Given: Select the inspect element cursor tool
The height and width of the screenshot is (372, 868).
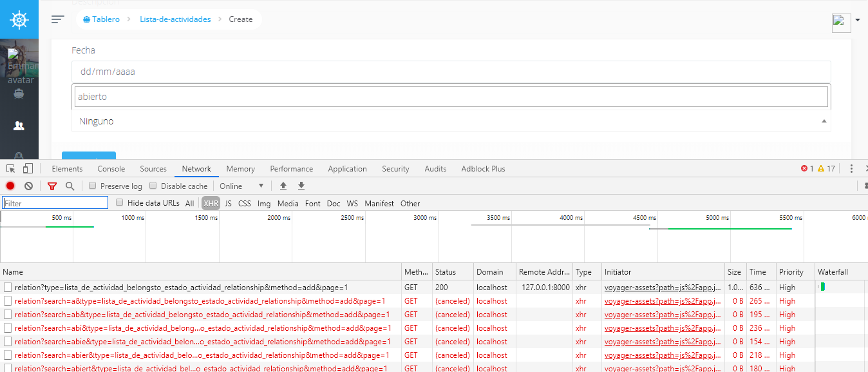Looking at the screenshot, I should (x=10, y=168).
